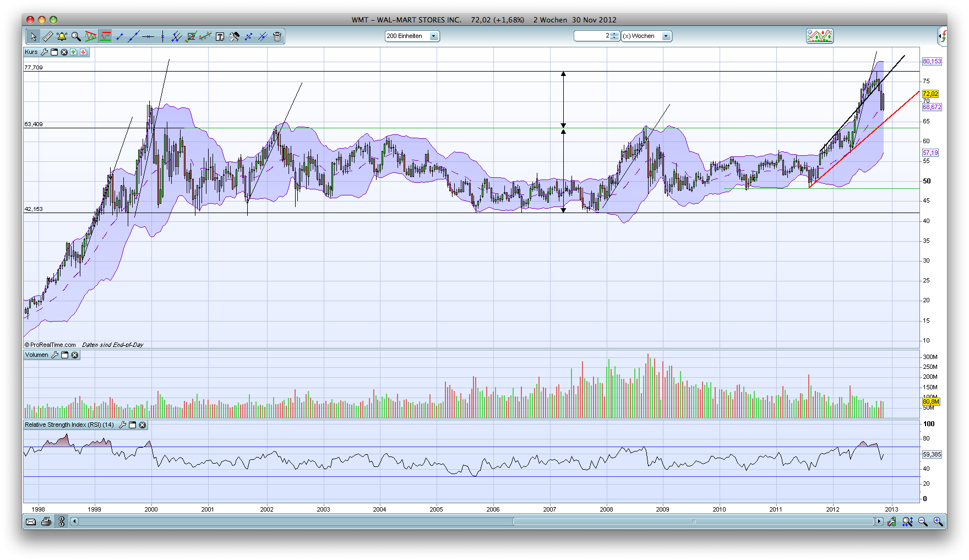Select the extended trend line tool

pyautogui.click(x=134, y=36)
